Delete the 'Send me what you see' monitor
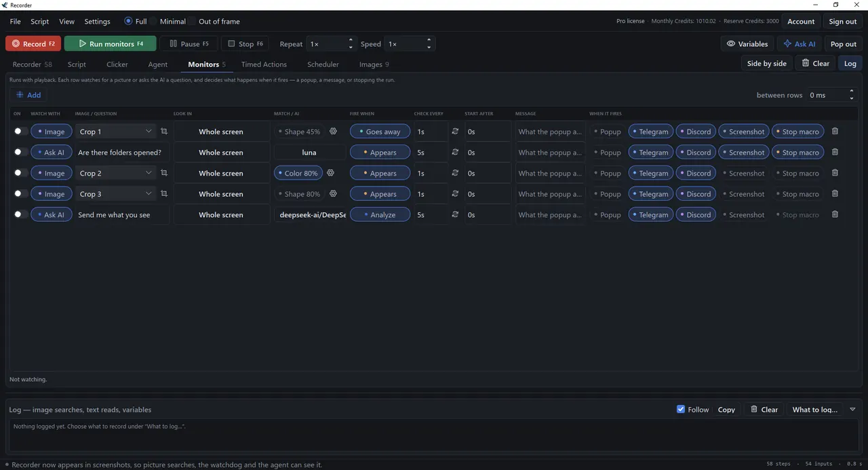This screenshot has height=470, width=868. pos(835,215)
